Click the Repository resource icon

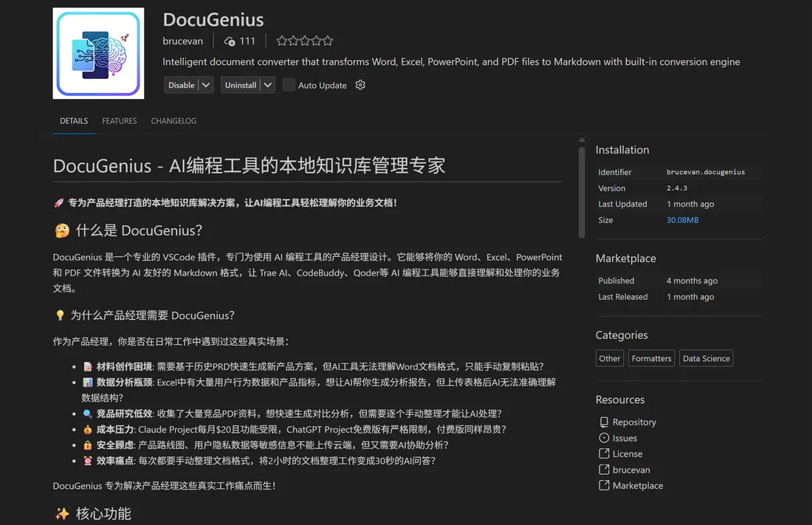coord(604,422)
